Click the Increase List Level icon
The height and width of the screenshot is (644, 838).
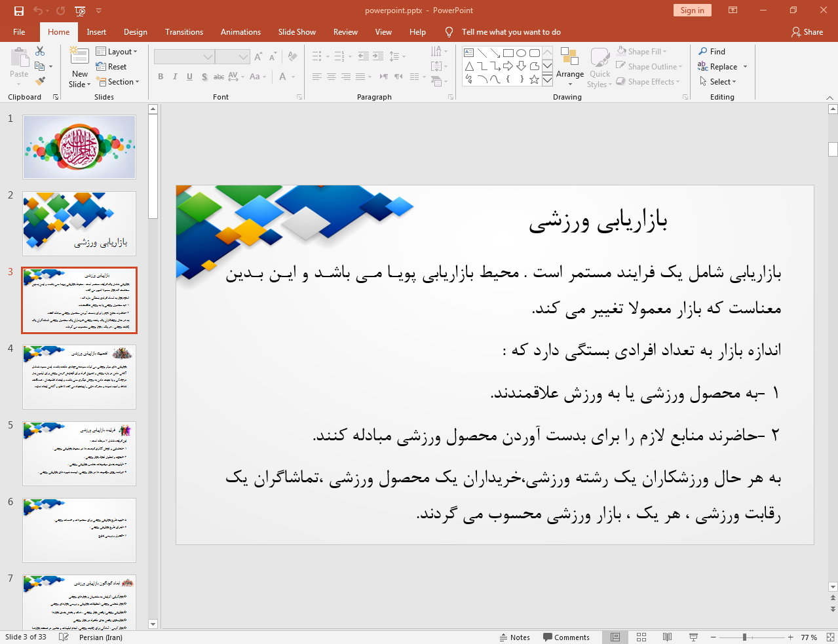[x=378, y=56]
